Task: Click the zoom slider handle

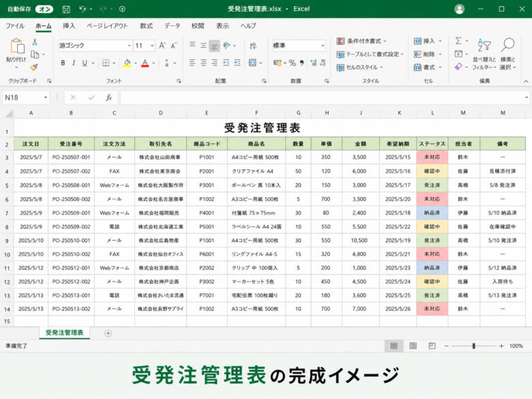Action: [473, 346]
